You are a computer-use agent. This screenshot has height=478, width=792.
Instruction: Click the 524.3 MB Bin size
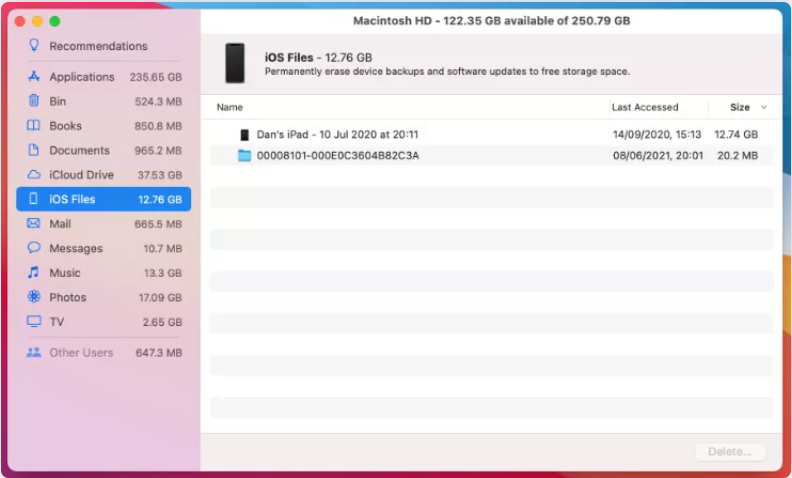tap(158, 102)
